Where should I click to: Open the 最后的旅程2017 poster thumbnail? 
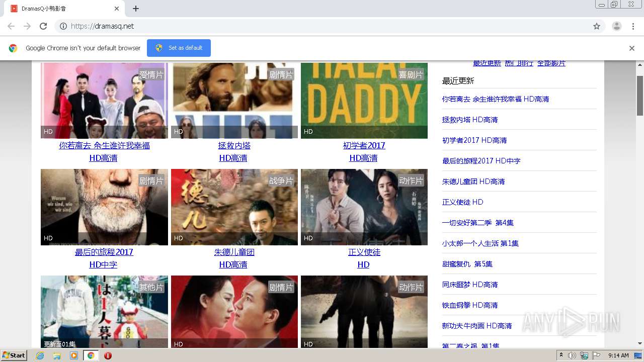(x=104, y=207)
